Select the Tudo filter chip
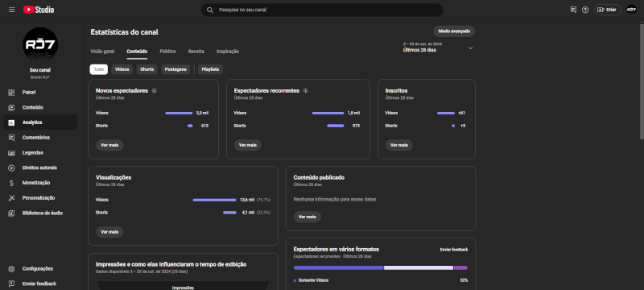The height and width of the screenshot is (290, 644). pyautogui.click(x=98, y=69)
